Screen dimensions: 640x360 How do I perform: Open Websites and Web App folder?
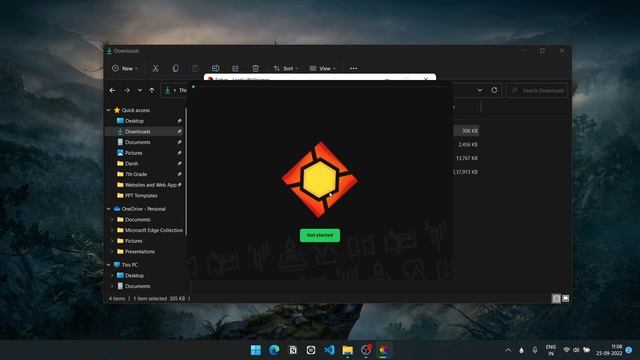click(x=151, y=185)
